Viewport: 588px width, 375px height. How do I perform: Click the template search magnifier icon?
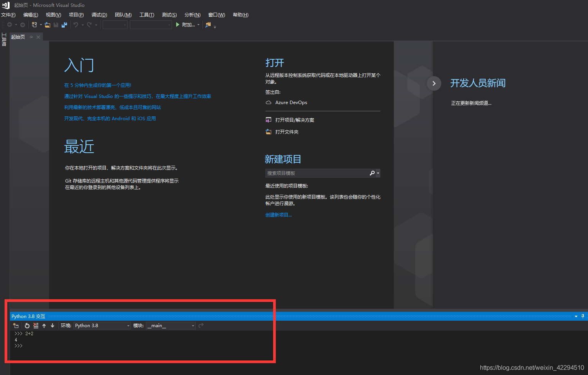372,173
